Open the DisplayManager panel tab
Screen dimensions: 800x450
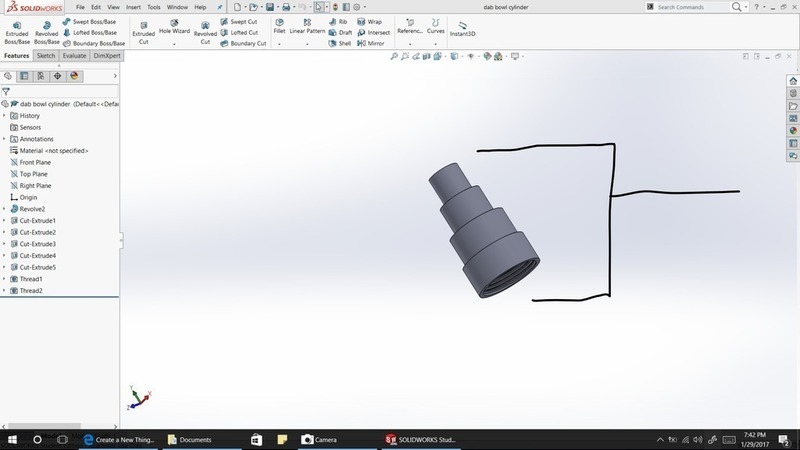pyautogui.click(x=74, y=76)
